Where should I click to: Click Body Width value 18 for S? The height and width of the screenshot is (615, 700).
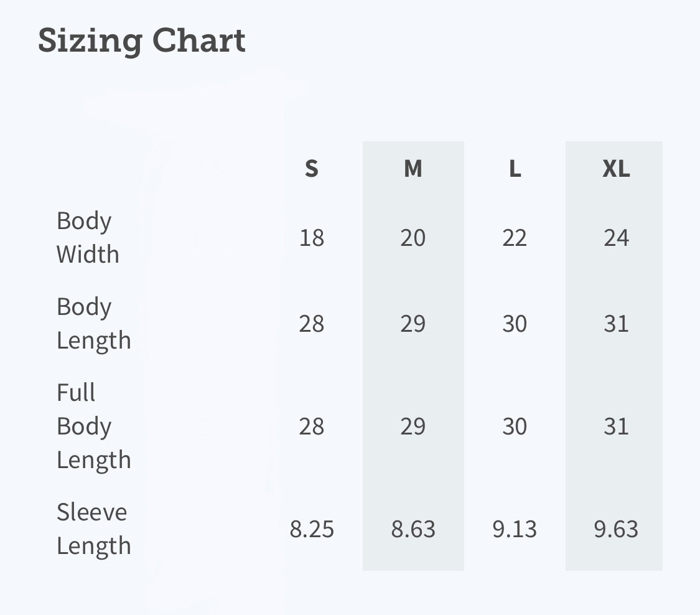click(x=312, y=238)
